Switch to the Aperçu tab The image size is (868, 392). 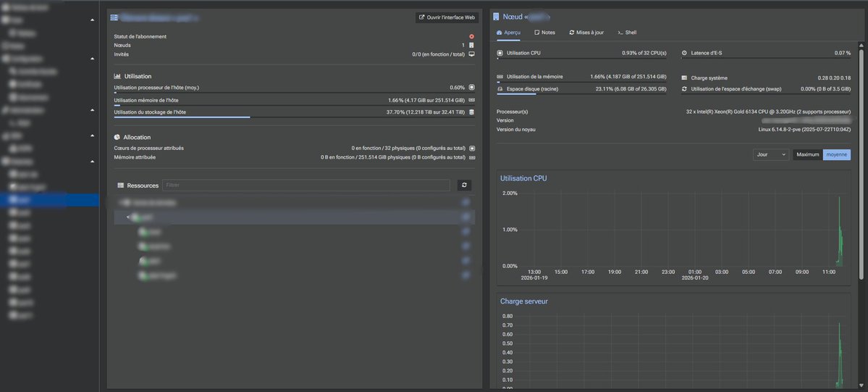(x=509, y=33)
